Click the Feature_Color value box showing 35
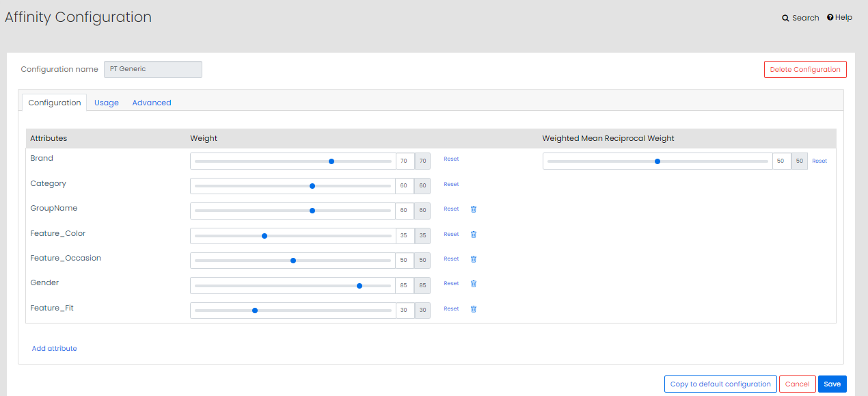Screen dimensions: 868x396 [405, 236]
